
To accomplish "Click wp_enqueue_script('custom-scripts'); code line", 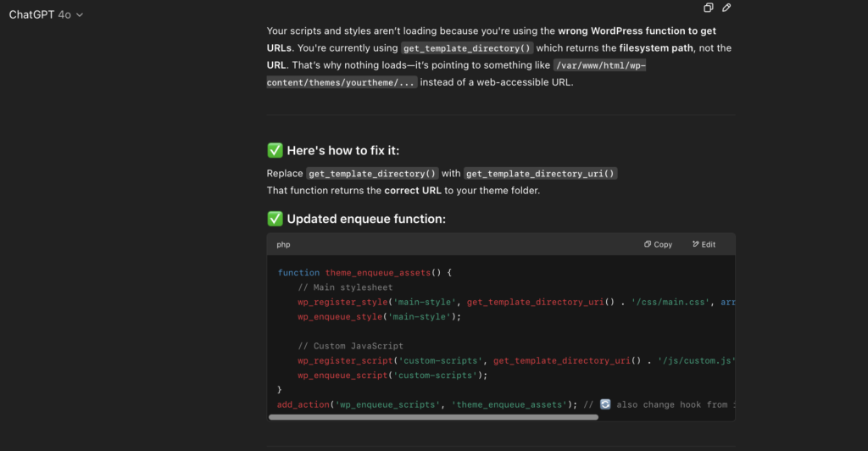I will coord(392,376).
